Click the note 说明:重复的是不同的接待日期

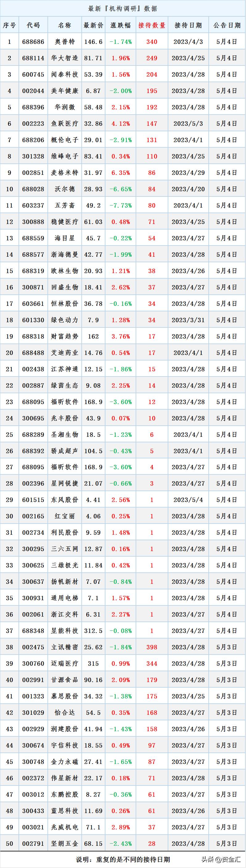point(123,860)
